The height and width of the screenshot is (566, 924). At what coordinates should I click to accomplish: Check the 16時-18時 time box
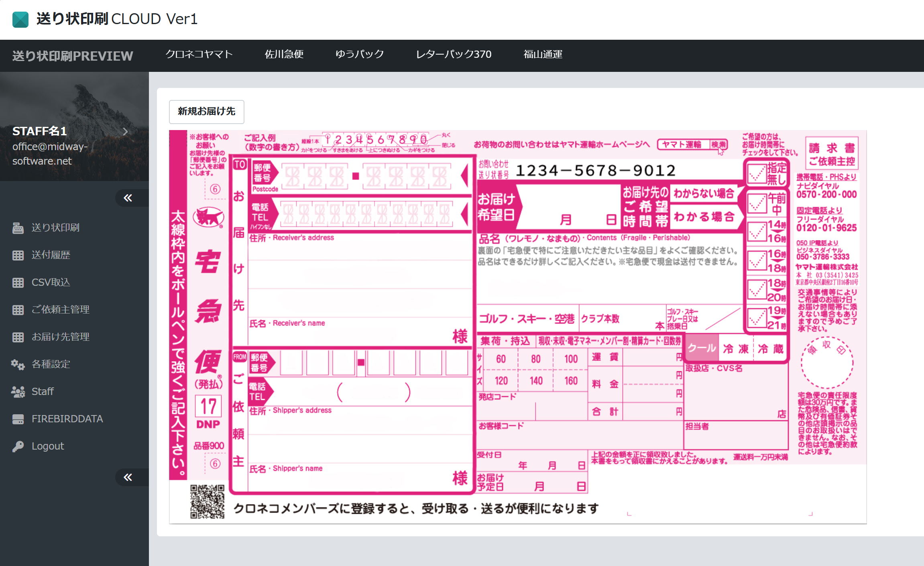coord(757,261)
